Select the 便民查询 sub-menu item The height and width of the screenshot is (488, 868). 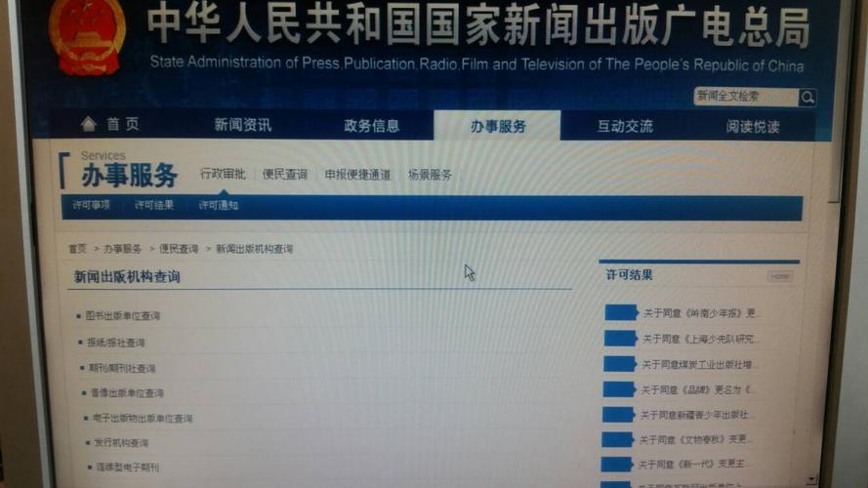284,175
